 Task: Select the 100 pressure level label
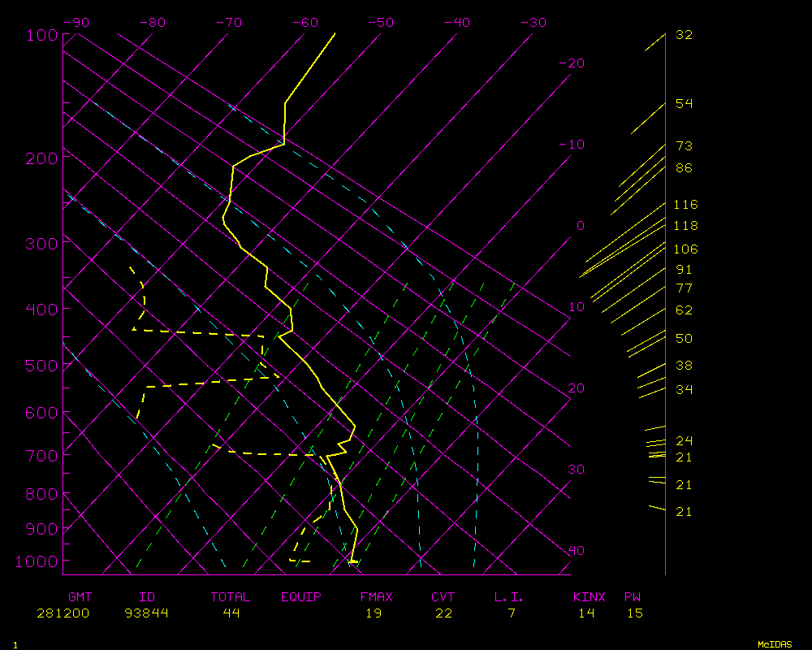41,36
